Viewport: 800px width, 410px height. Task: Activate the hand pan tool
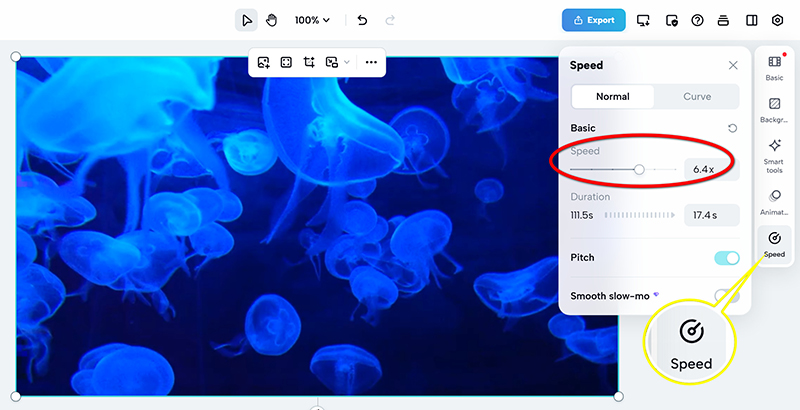coord(271,20)
